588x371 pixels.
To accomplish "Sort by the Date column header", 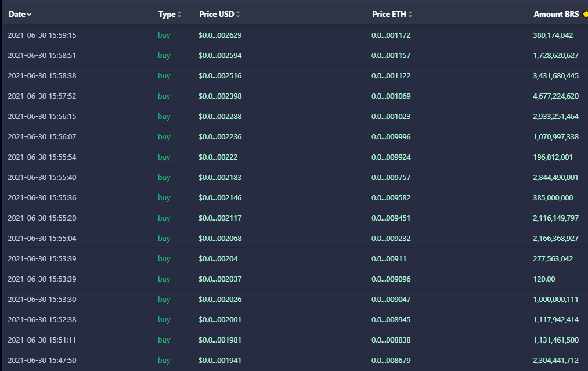I will pos(20,15).
